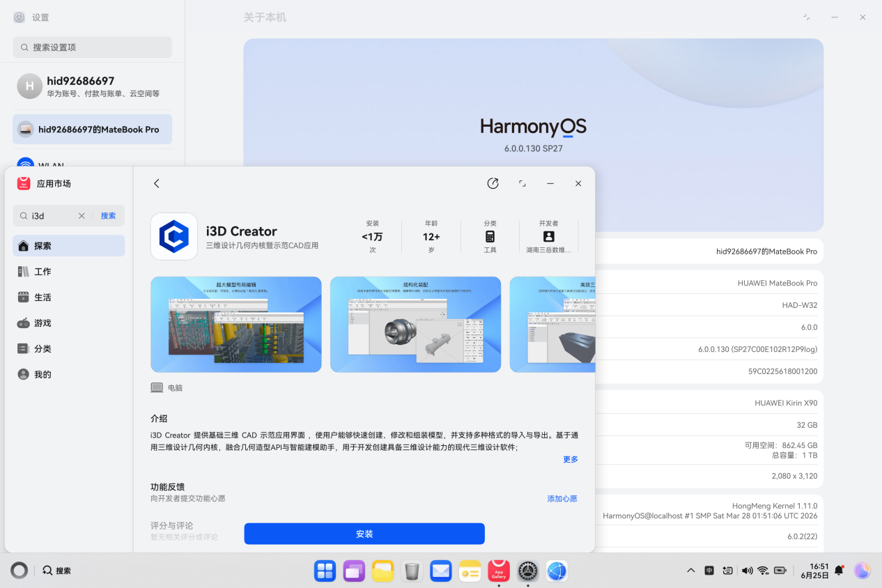The image size is (882, 588).
Task: Switch to AppGallery from the dock
Action: pyautogui.click(x=499, y=571)
